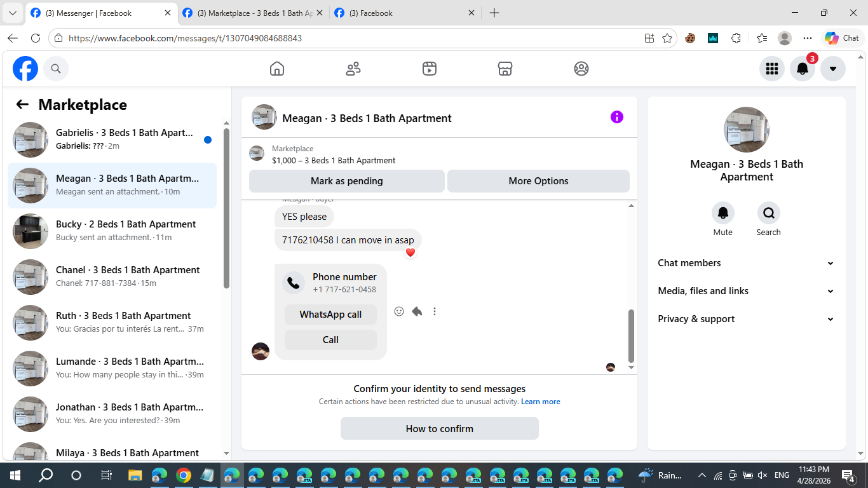
Task: Open the tab search dropdown arrow
Action: [12, 13]
